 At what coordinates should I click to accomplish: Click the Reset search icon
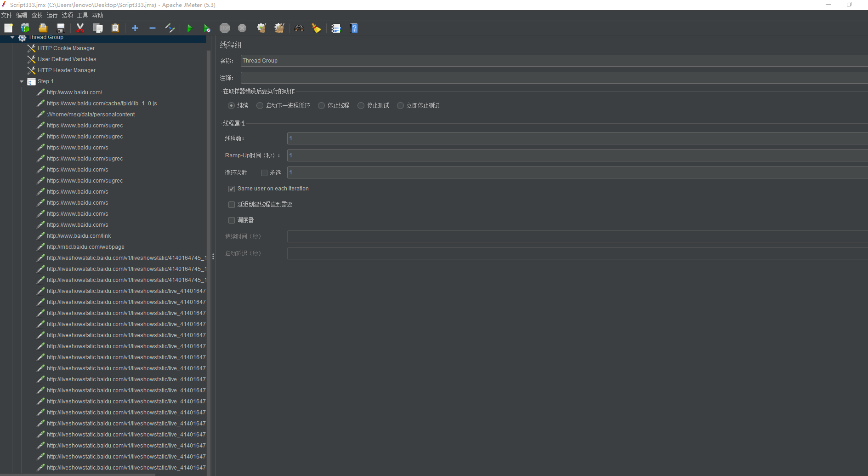click(x=316, y=28)
